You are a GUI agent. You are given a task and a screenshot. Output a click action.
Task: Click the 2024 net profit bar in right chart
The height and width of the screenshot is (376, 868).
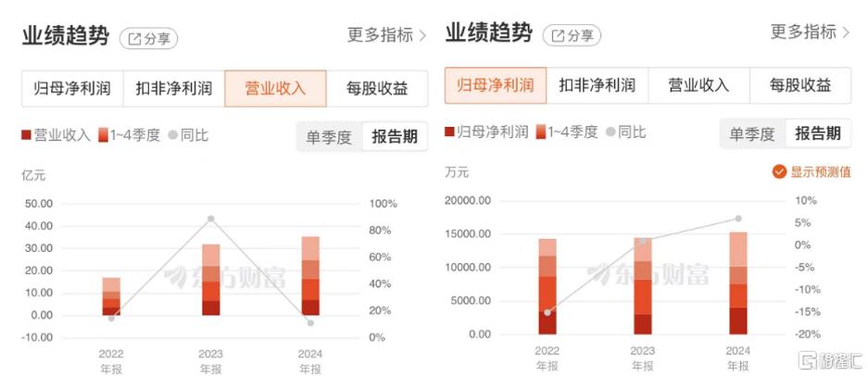click(x=738, y=283)
